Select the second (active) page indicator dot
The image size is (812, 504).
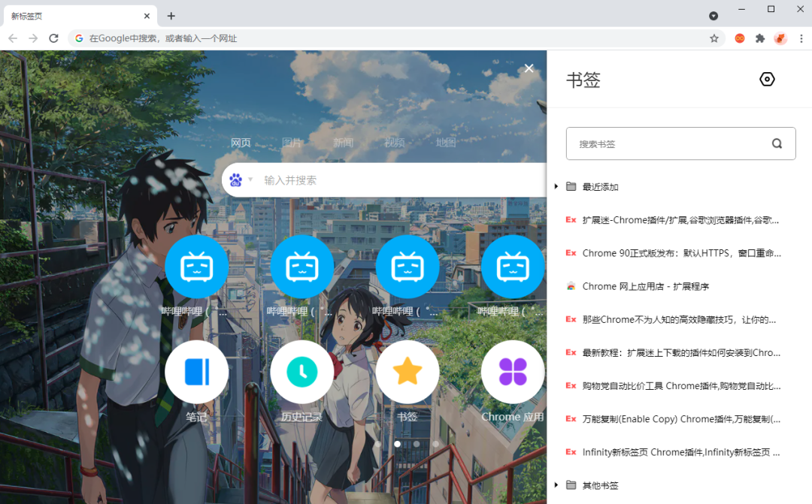(397, 444)
